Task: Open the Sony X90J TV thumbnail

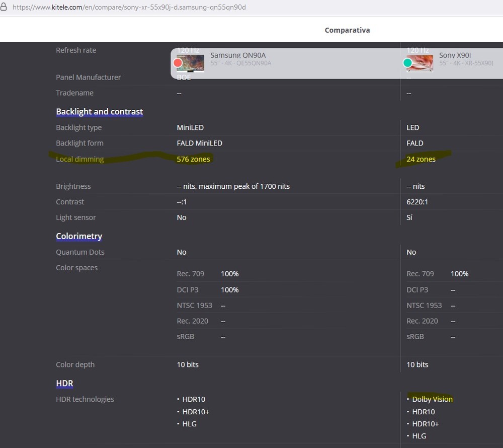Action: point(421,63)
